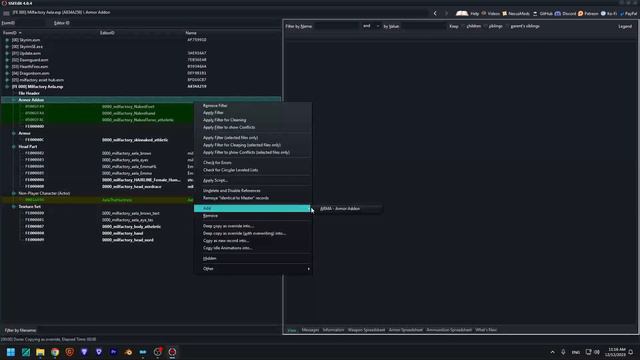Select the File Header row
The width and height of the screenshot is (640, 360).
(29, 93)
